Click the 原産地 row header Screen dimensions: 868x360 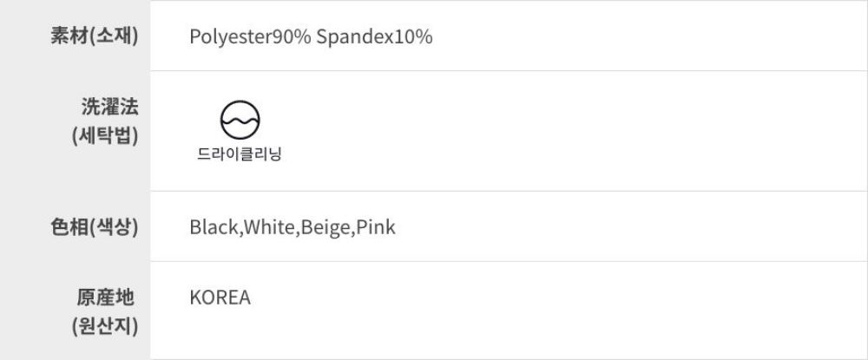(105, 298)
